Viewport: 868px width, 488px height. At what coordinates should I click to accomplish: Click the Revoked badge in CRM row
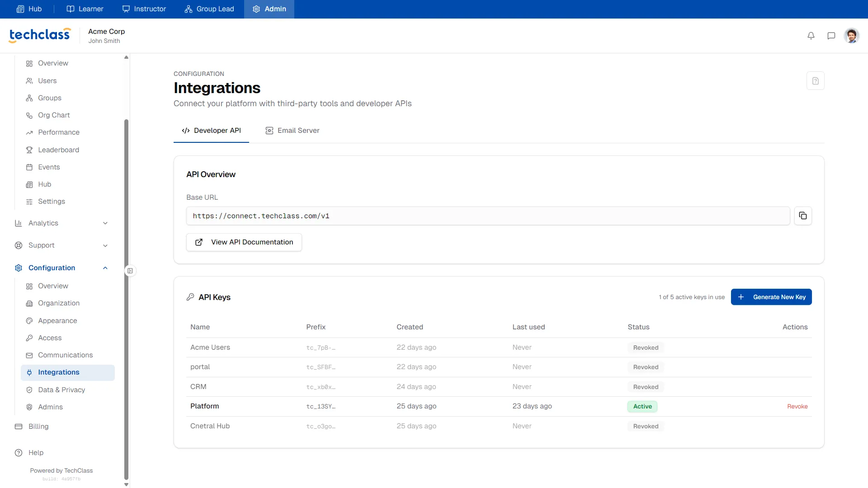coord(646,387)
